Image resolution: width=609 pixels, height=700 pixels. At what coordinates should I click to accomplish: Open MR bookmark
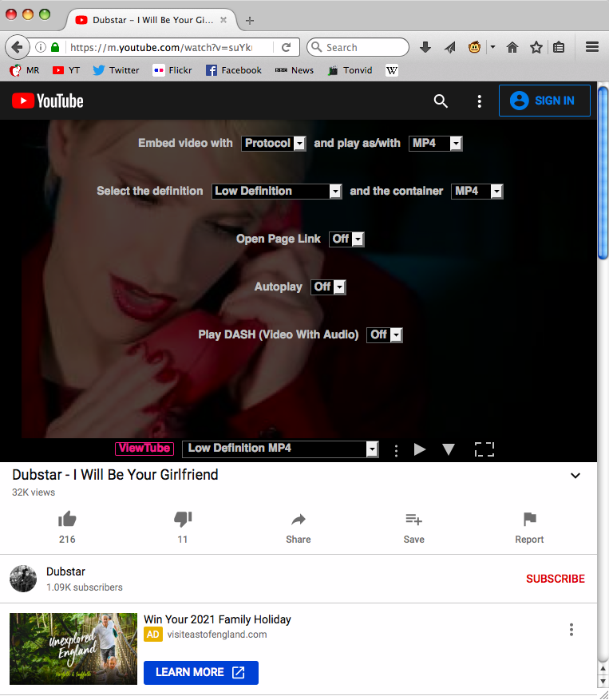coord(25,70)
